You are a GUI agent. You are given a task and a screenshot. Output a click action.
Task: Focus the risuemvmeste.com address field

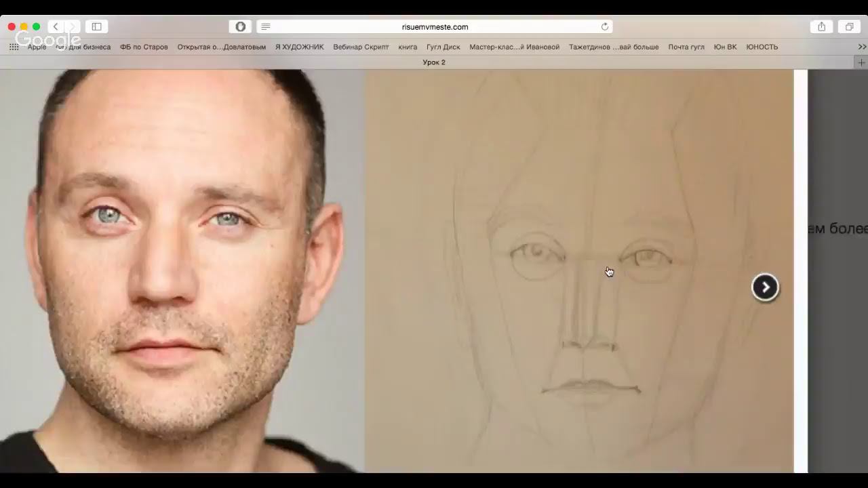435,26
